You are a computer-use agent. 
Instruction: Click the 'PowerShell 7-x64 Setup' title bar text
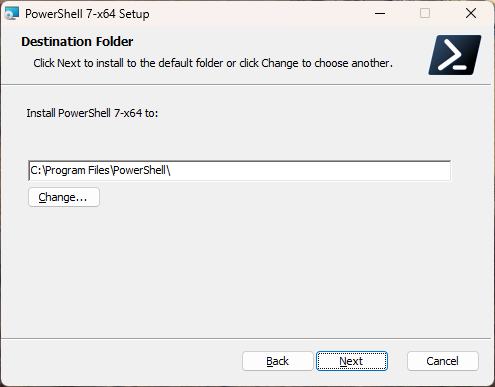(87, 14)
